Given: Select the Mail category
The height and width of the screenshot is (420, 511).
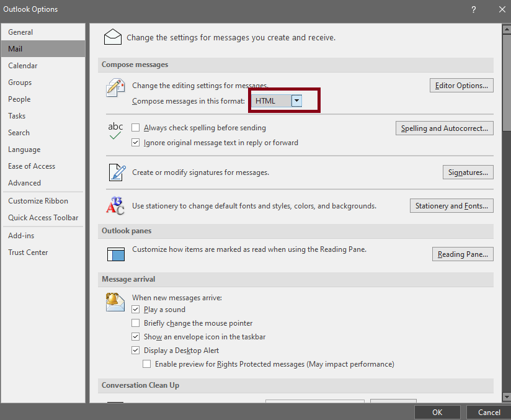Looking at the screenshot, I should point(43,49).
